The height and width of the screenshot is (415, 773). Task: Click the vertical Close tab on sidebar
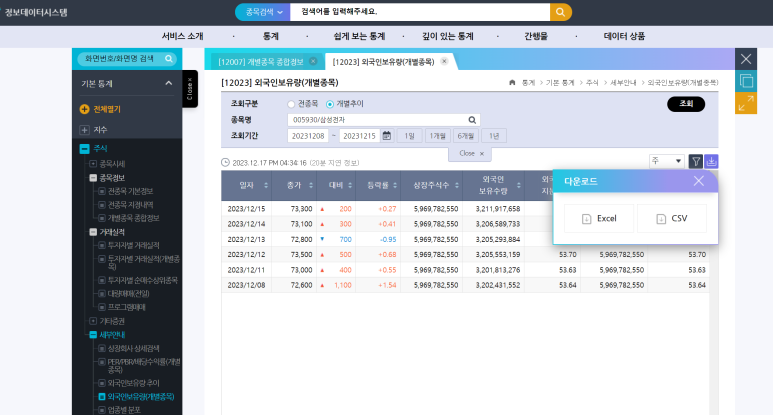[x=190, y=89]
